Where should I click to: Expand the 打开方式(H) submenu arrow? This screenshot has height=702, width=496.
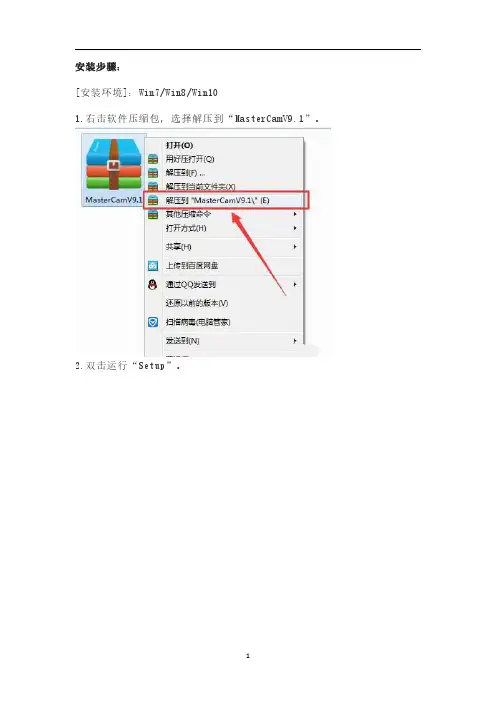(295, 228)
